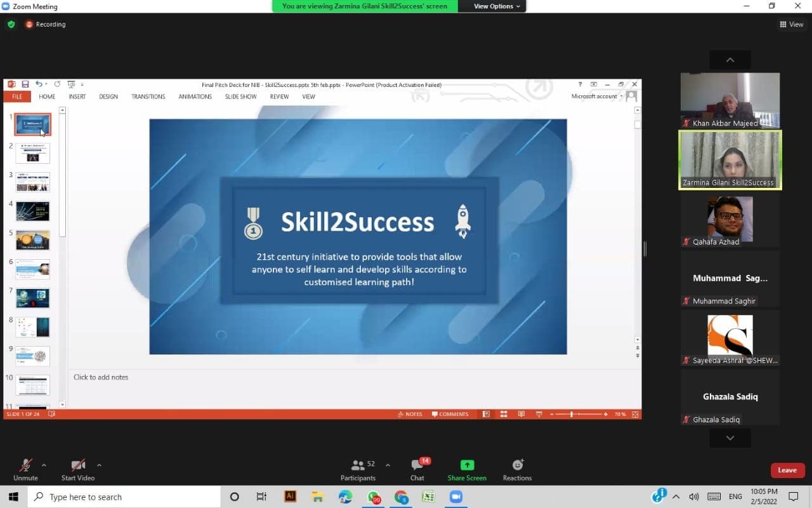Viewport: 812px width, 508px height.
Task: Click the green encryption shield icon
Action: click(x=11, y=24)
